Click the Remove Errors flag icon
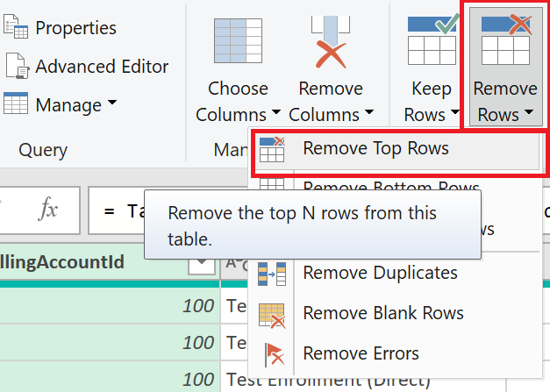Viewport: 550px width, 392px height. tap(274, 355)
